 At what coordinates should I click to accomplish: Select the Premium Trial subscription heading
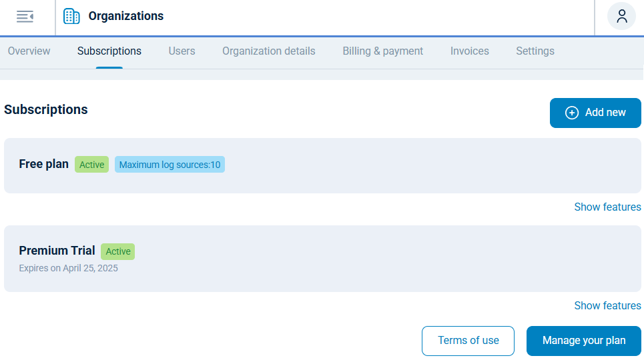tap(57, 251)
